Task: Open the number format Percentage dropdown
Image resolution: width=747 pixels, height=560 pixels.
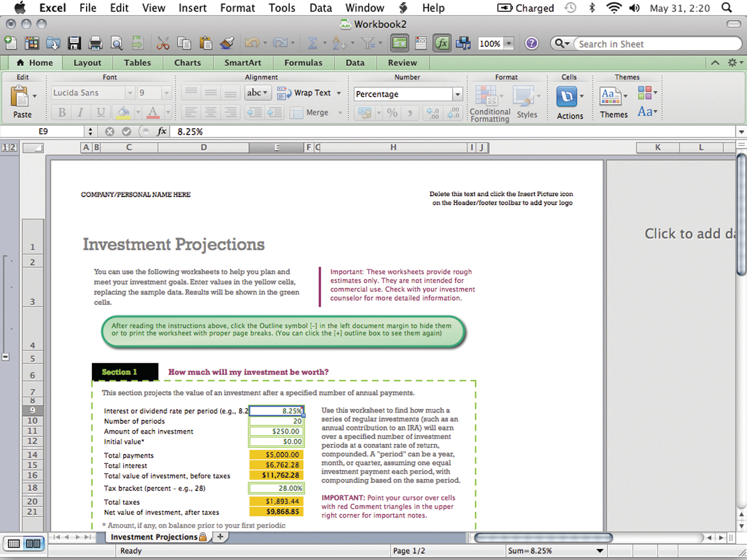Action: (457, 94)
